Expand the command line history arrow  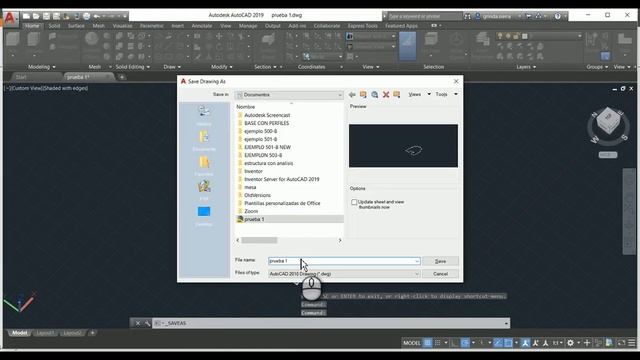click(x=506, y=323)
